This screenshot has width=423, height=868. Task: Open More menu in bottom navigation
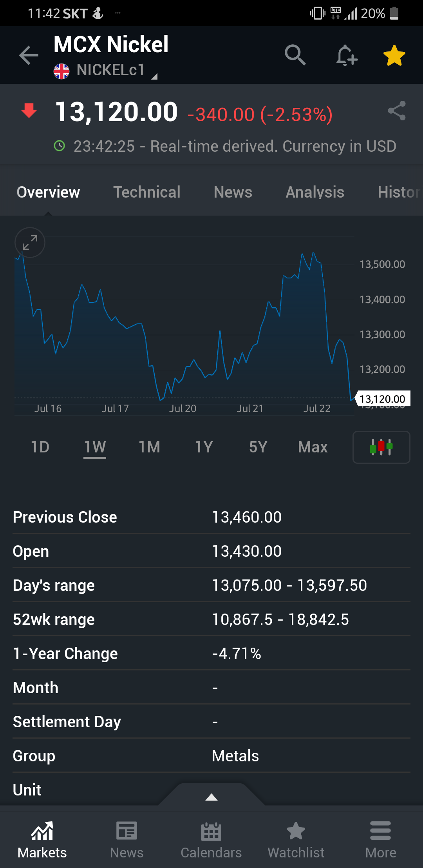pyautogui.click(x=381, y=840)
